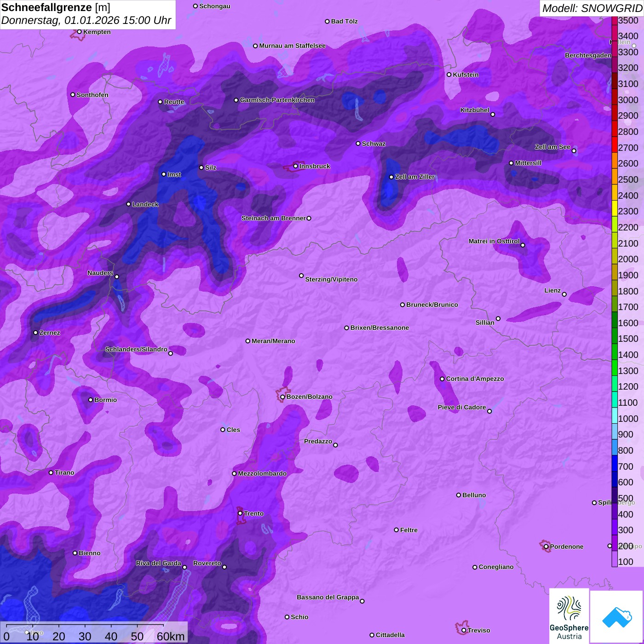Select the Kitzbühel location dot

pyautogui.click(x=493, y=114)
